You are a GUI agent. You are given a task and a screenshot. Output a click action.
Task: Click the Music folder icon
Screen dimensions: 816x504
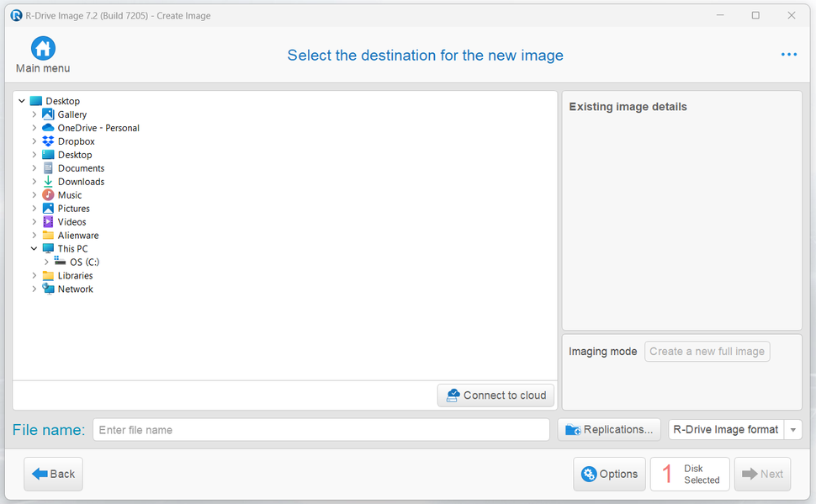(x=48, y=195)
